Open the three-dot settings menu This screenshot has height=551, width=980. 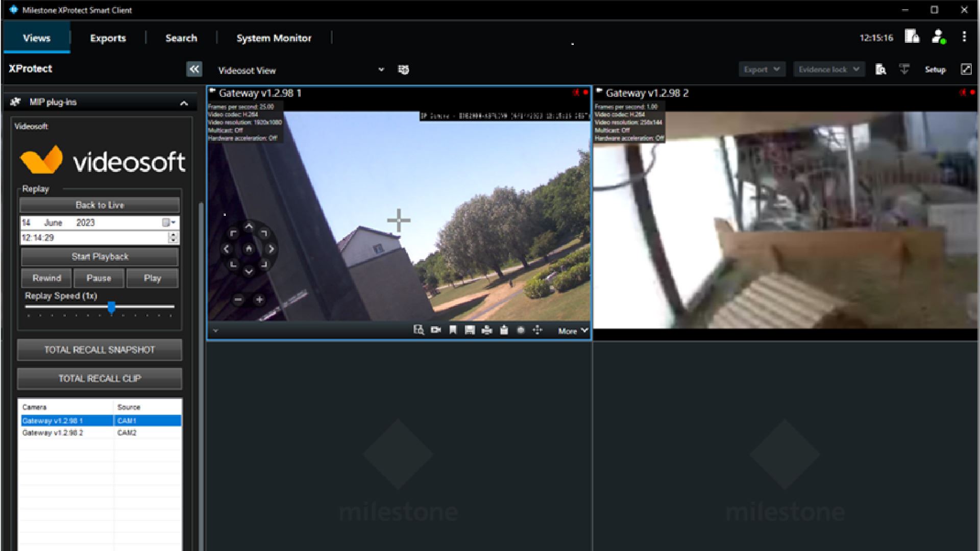coord(964,37)
